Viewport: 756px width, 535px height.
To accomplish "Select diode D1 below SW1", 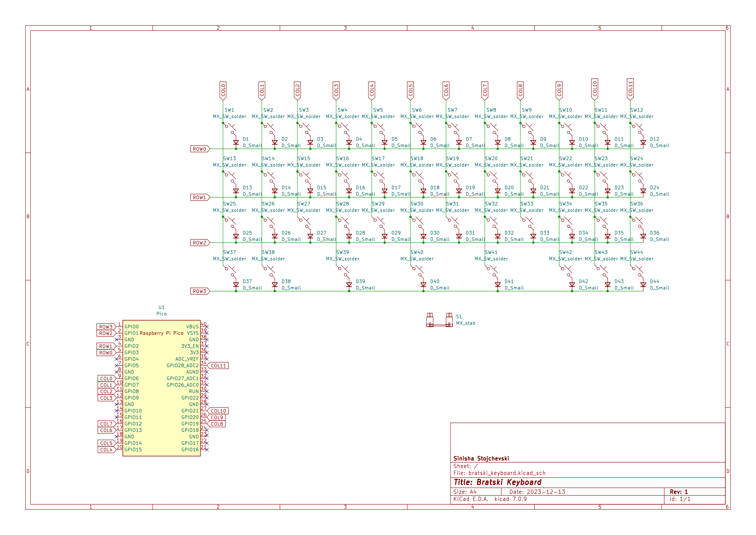I will 236,142.
